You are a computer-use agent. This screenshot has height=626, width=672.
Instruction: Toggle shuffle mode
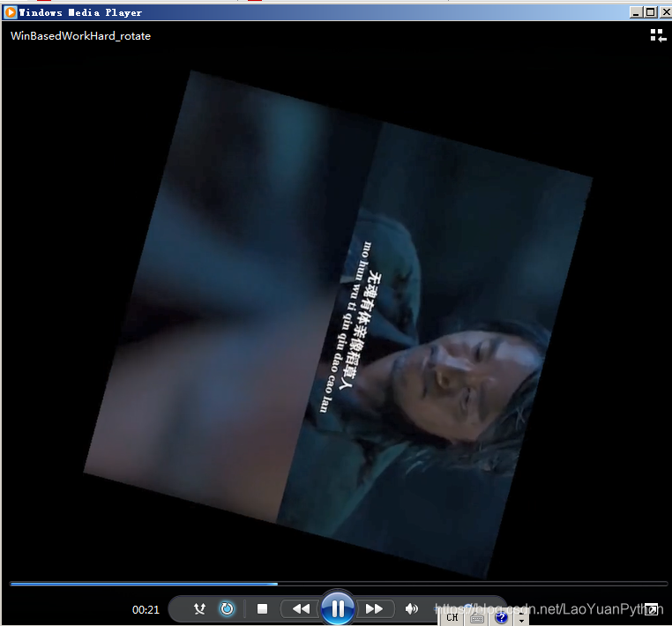tap(199, 609)
